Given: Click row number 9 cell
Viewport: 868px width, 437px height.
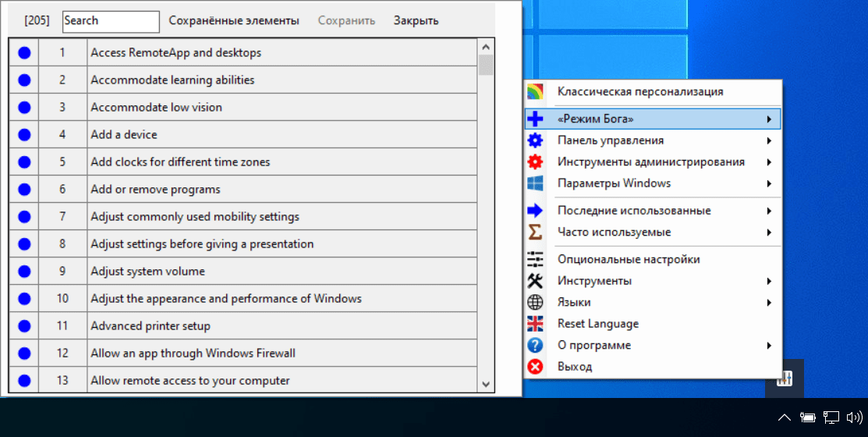Looking at the screenshot, I should pos(62,272).
